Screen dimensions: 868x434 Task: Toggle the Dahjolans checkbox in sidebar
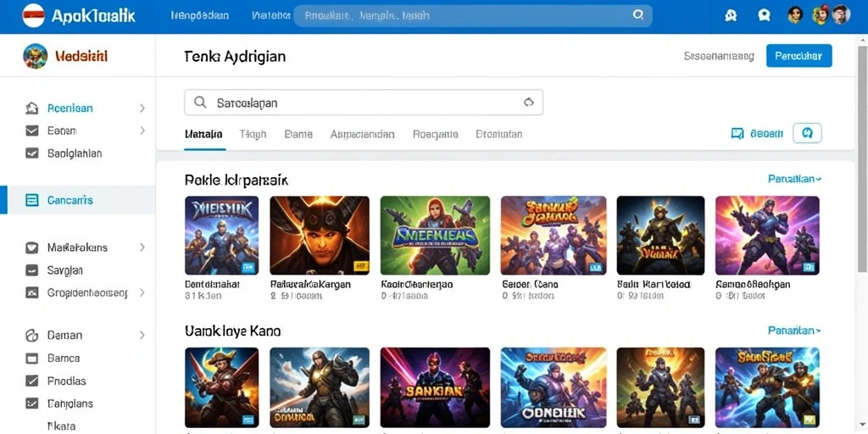tap(32, 403)
